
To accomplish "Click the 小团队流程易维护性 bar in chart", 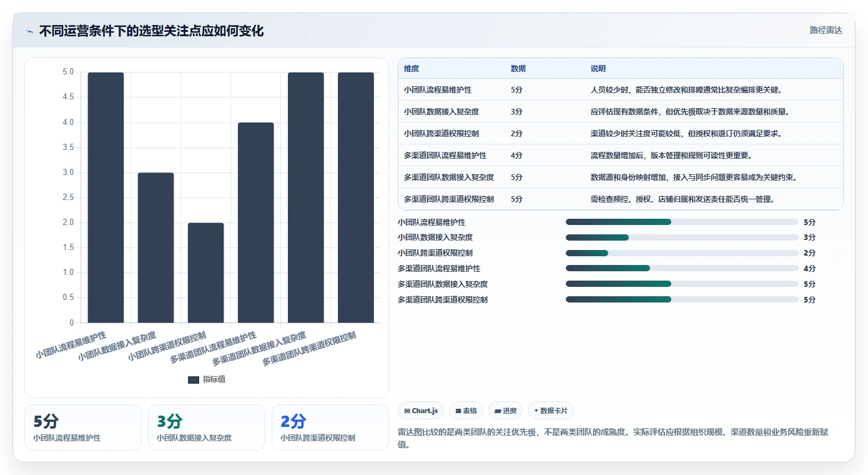I will 106,197.
